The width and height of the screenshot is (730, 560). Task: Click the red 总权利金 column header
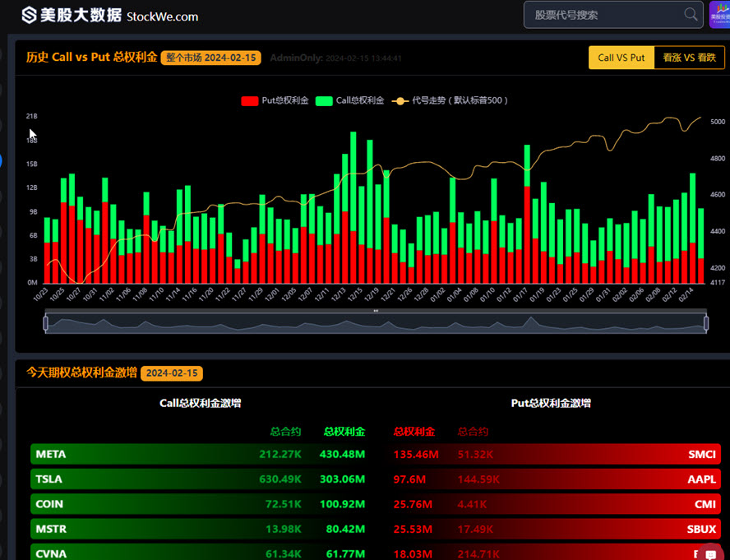click(414, 432)
